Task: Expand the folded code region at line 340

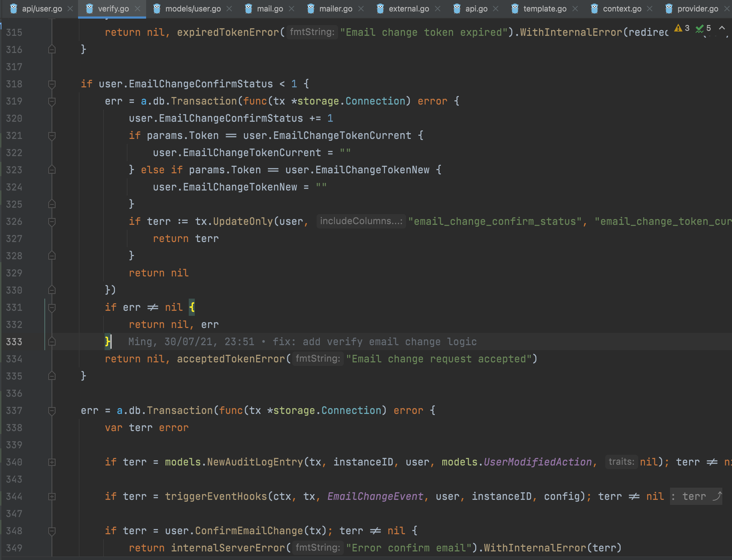Action: (52, 462)
